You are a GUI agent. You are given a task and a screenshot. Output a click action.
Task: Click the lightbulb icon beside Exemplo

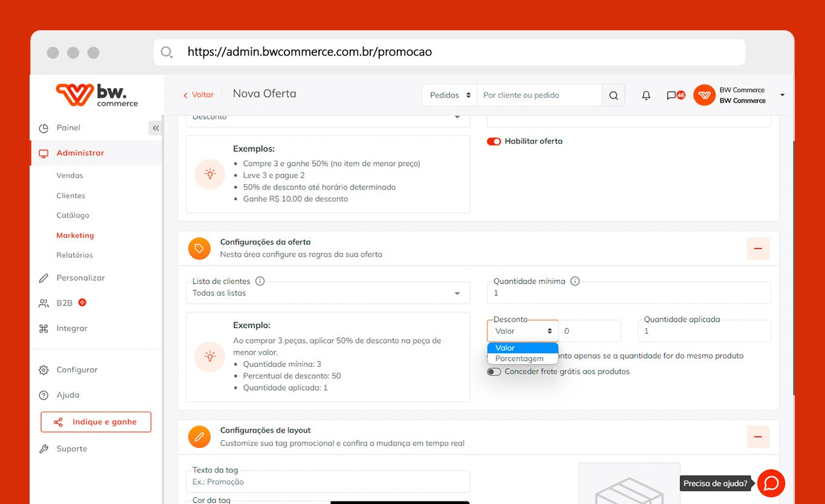click(210, 357)
